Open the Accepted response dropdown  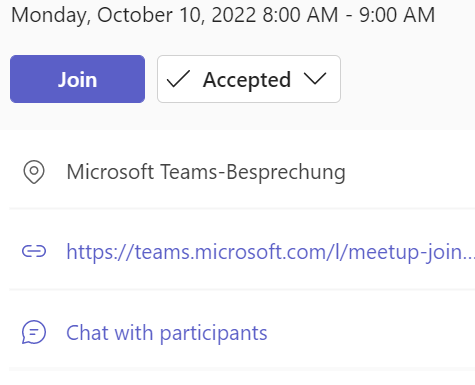249,79
